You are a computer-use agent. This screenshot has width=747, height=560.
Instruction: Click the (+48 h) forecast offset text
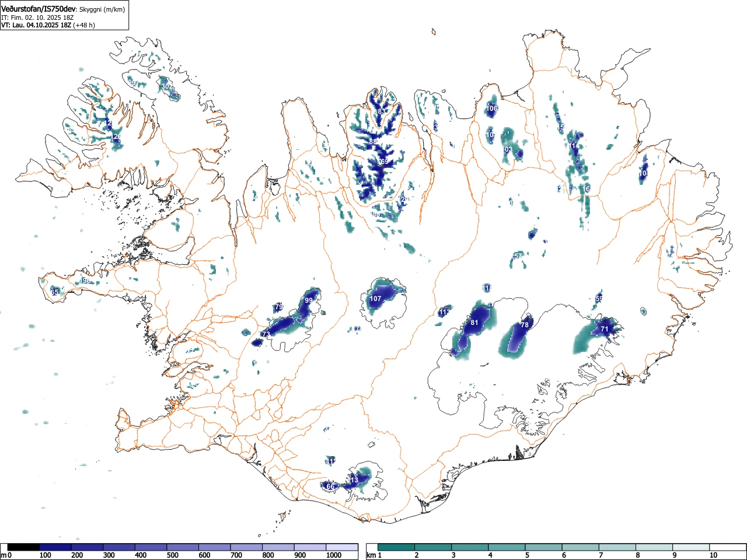83,25
